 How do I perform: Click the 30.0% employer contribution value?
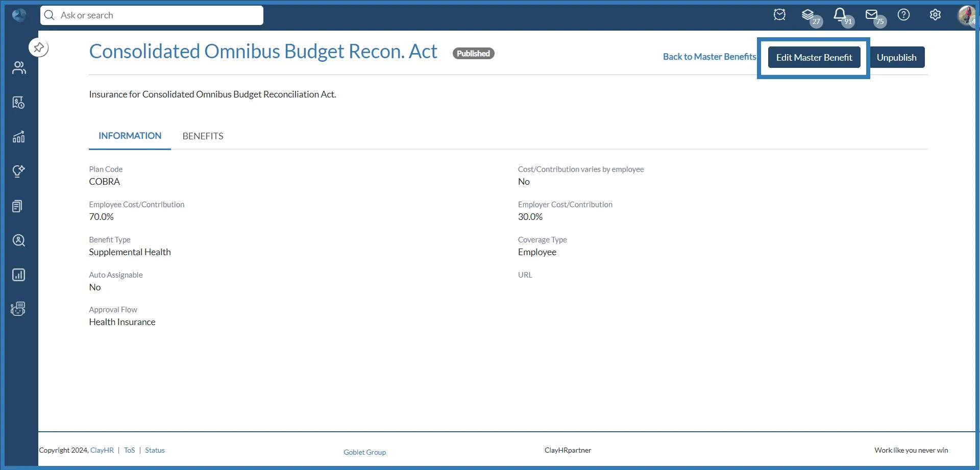(530, 217)
